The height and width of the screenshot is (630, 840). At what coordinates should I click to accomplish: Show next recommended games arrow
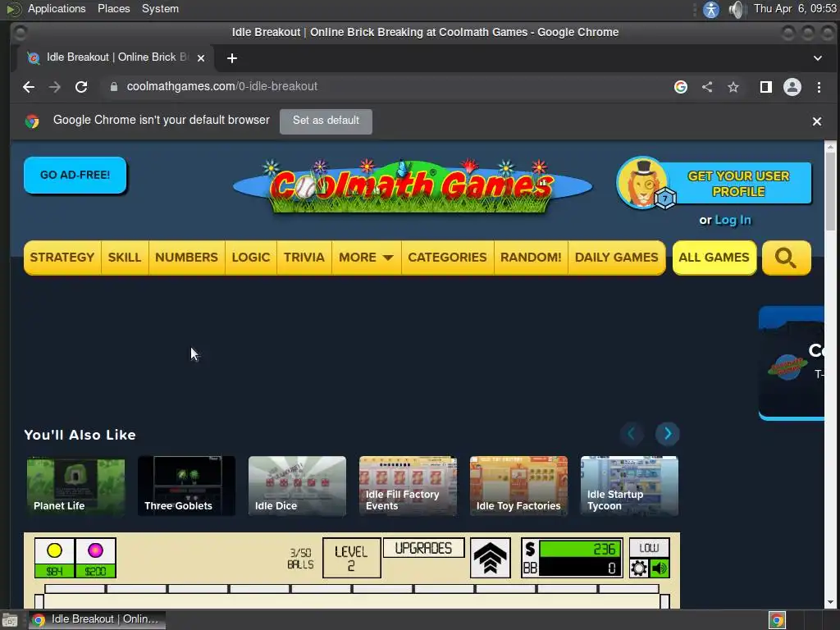(668, 434)
